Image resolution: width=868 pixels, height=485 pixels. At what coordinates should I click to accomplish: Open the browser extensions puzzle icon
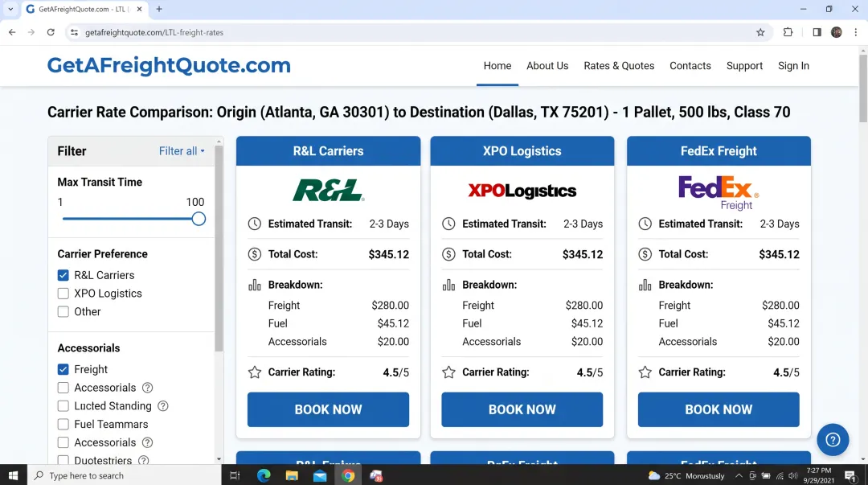(788, 32)
